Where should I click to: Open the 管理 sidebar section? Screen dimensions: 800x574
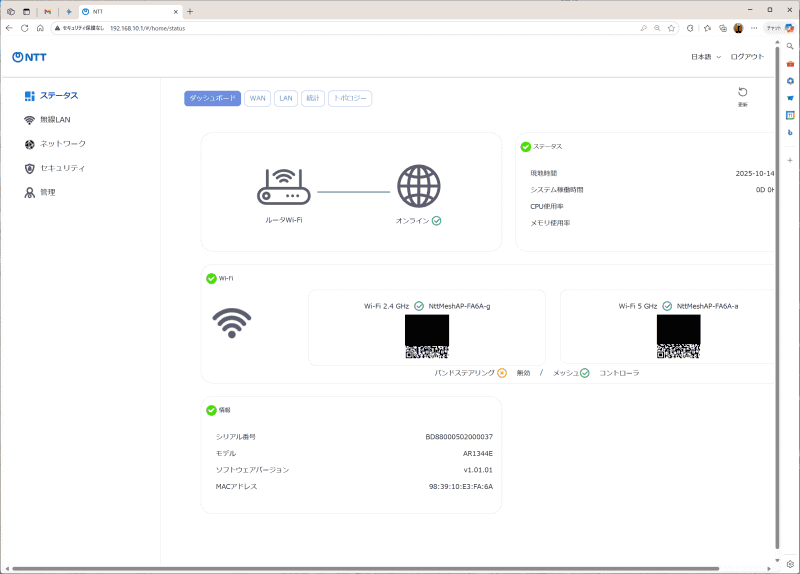click(40, 192)
